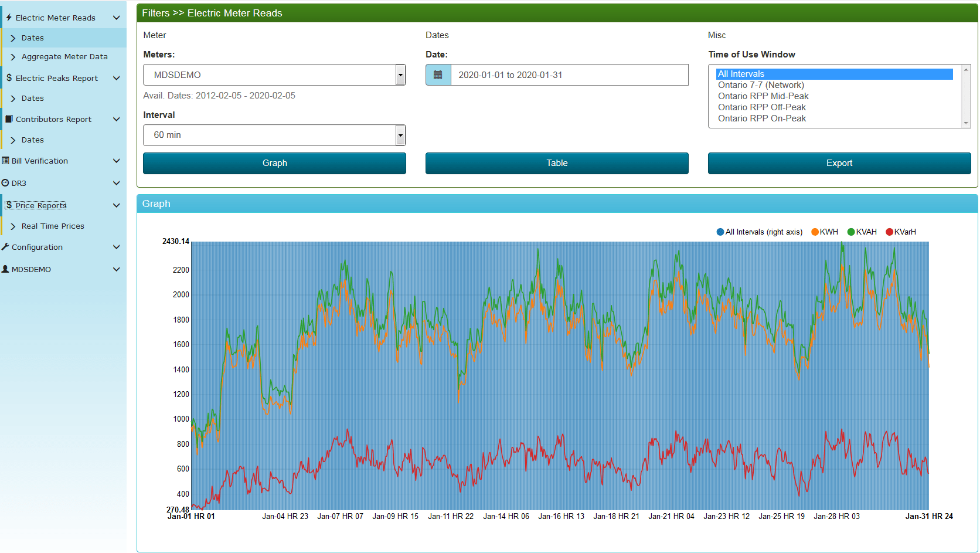Open Real Time Prices menu item
980x553 pixels.
[x=53, y=226]
